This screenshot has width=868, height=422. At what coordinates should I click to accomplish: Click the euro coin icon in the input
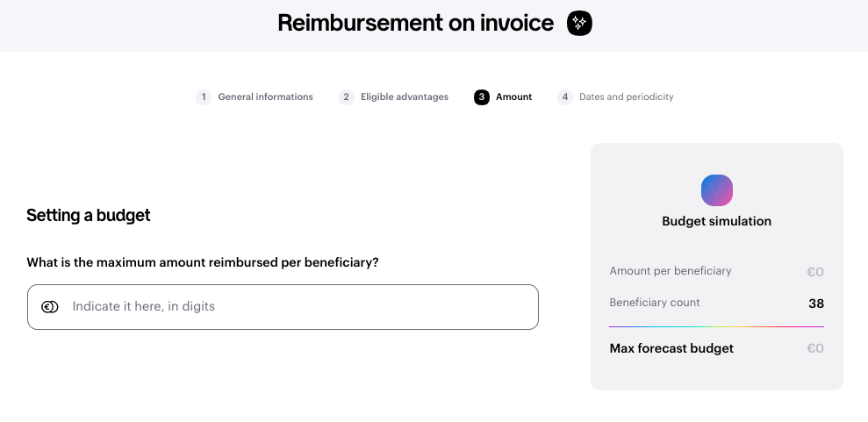tap(50, 306)
